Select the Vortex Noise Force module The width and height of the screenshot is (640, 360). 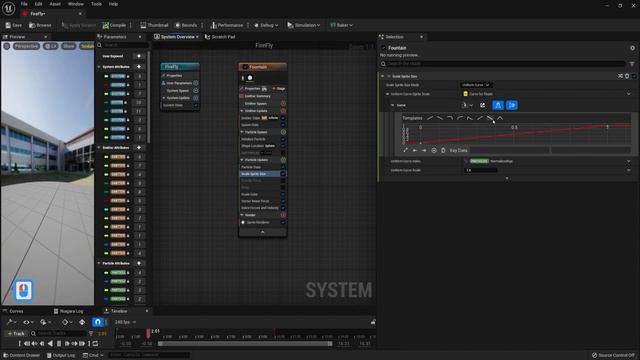pos(255,201)
